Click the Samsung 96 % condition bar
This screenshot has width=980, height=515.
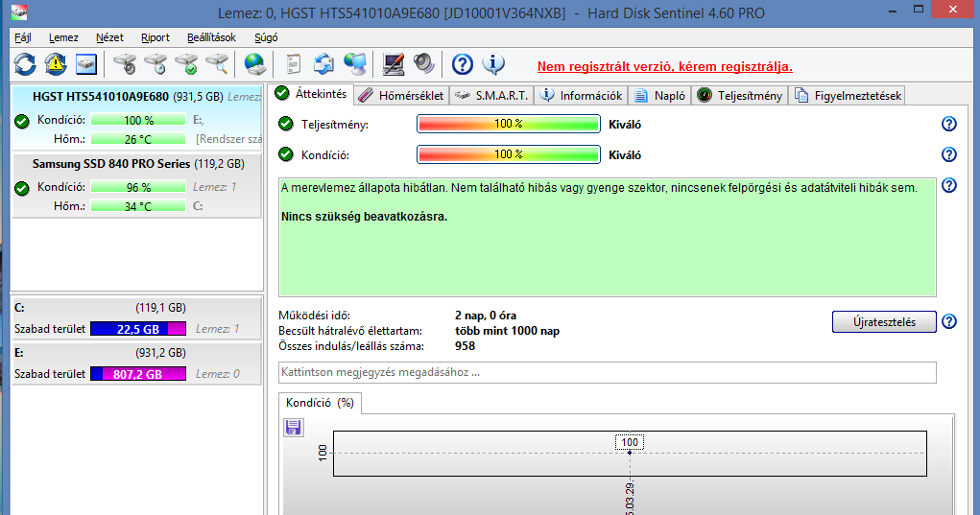138,187
